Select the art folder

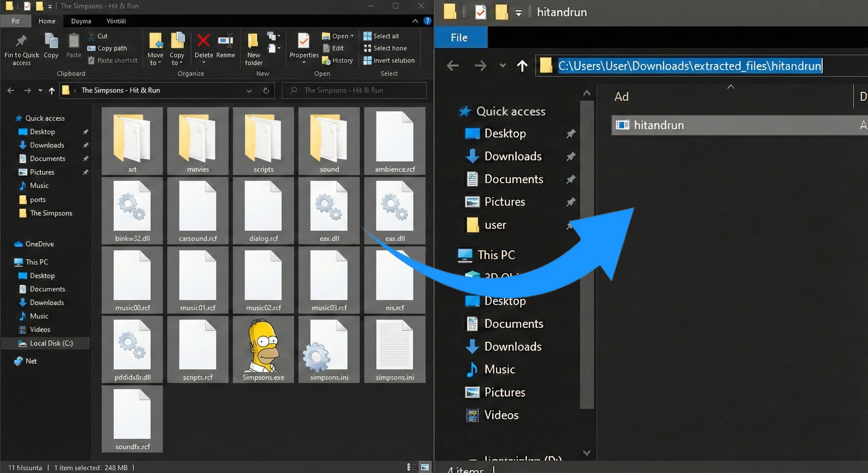point(132,141)
